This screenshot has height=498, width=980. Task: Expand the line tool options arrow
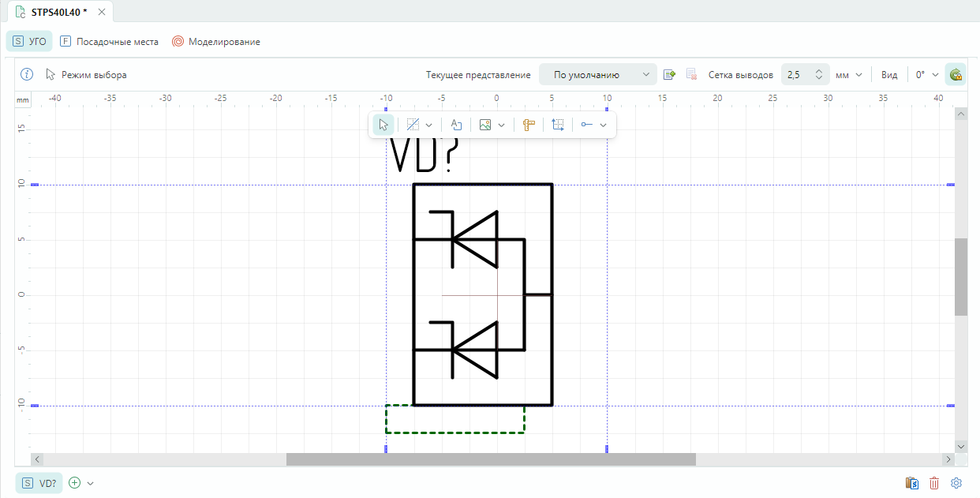click(x=429, y=125)
